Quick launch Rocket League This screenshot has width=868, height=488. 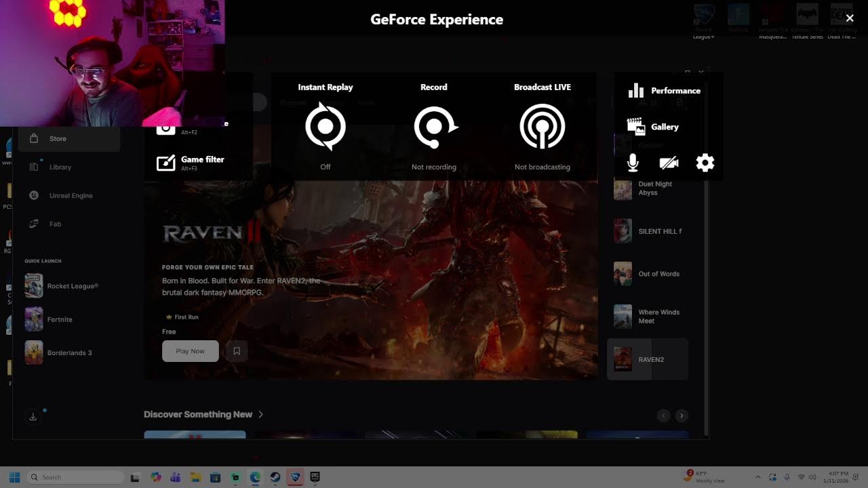[62, 286]
